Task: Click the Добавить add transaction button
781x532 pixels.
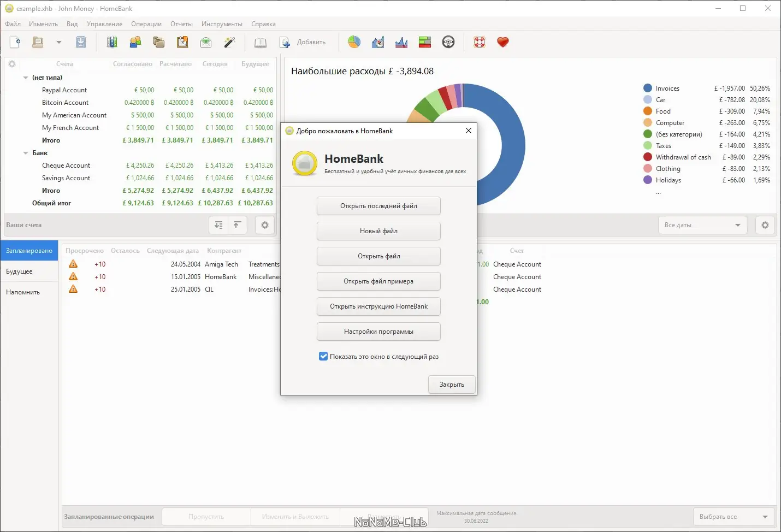Action: point(303,42)
